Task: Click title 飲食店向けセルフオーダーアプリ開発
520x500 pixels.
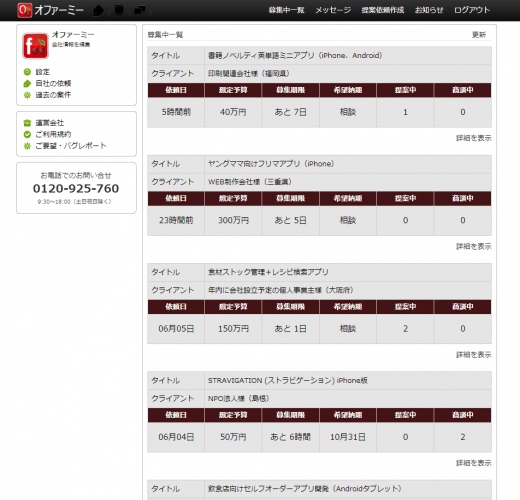Action: point(305,489)
